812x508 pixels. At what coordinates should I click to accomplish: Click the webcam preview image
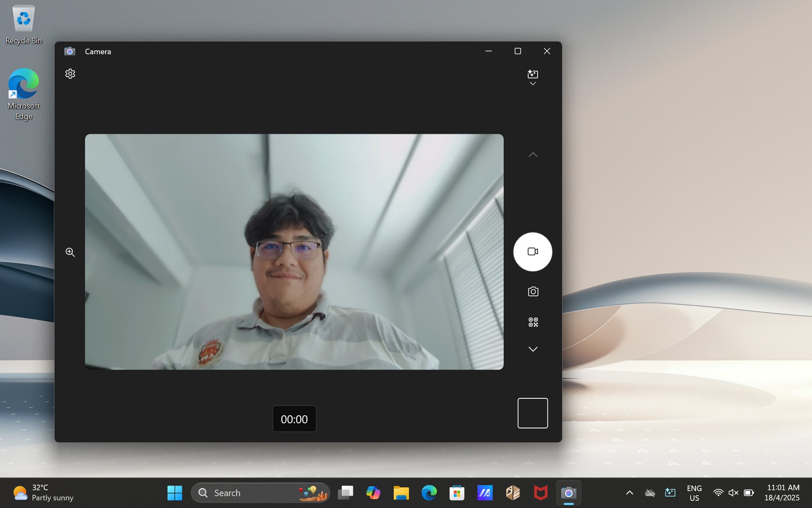click(x=294, y=252)
